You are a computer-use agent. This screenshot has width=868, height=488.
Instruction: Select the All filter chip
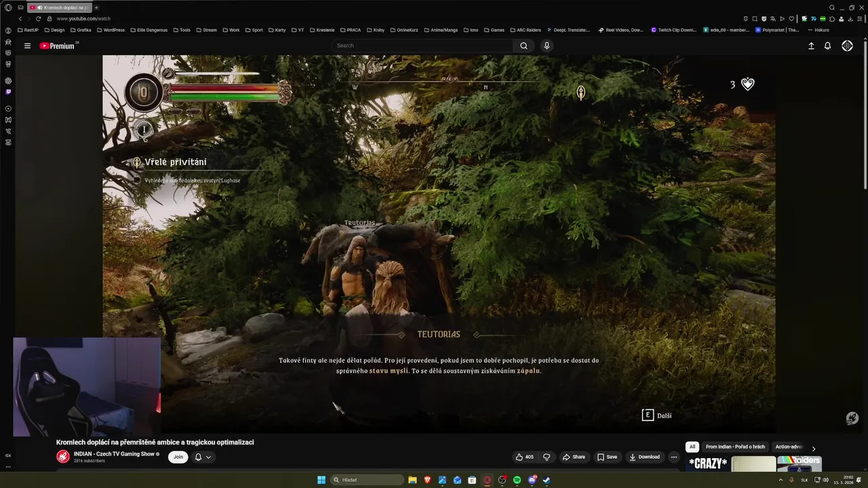click(692, 447)
